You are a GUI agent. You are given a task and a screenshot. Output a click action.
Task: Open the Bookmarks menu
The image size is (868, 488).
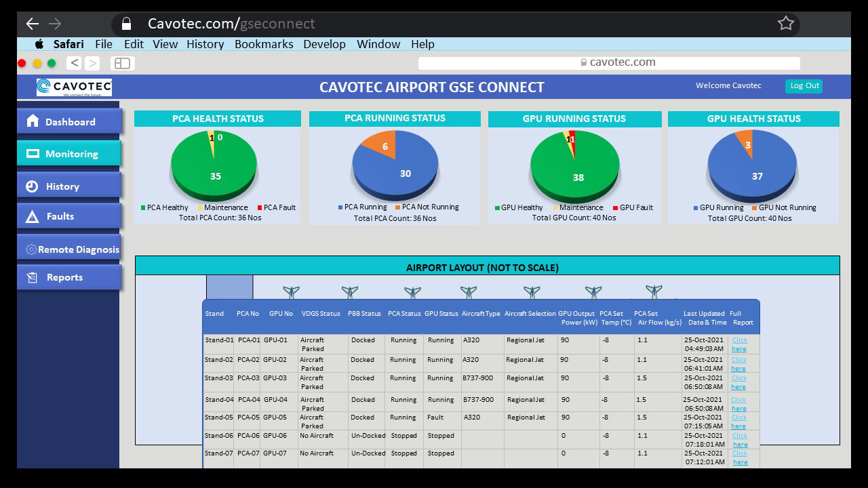coord(264,44)
